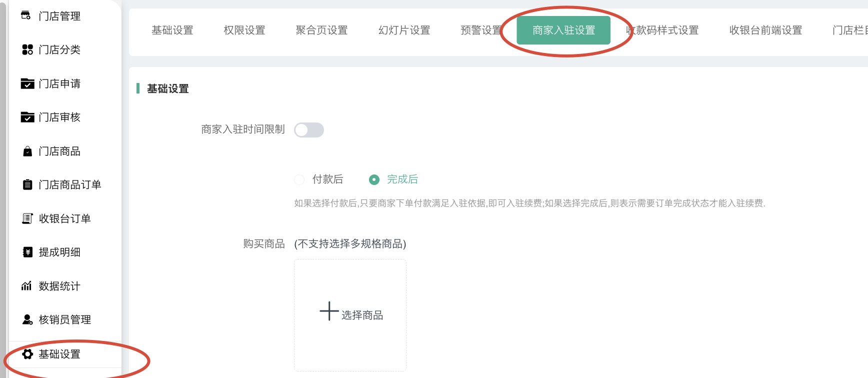
Task: Switch to the 权限设置 tab
Action: coord(244,30)
